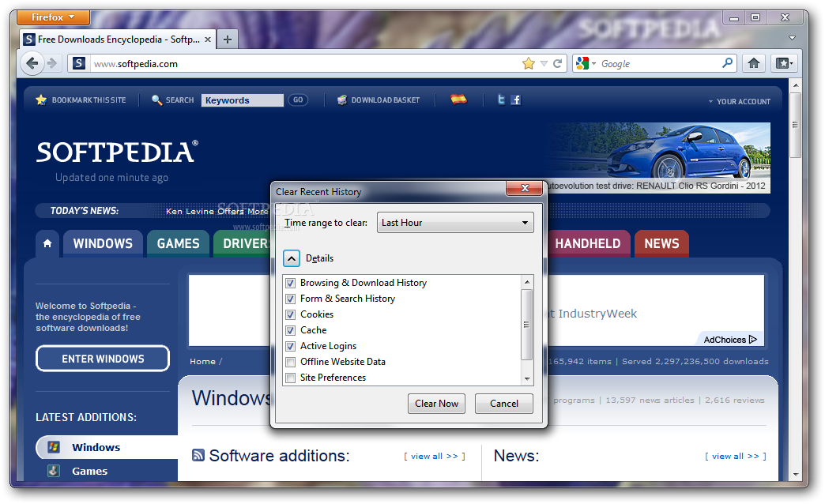This screenshot has height=504, width=825.
Task: Expand the Your Account menu
Action: pos(739,102)
